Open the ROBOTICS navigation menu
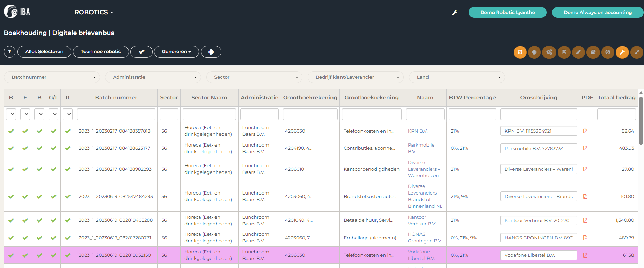 pos(94,12)
